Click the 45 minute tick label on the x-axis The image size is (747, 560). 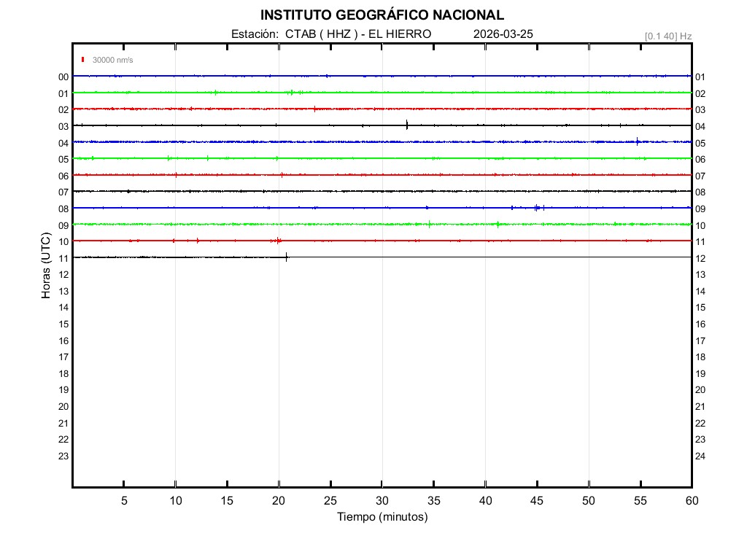(x=536, y=501)
